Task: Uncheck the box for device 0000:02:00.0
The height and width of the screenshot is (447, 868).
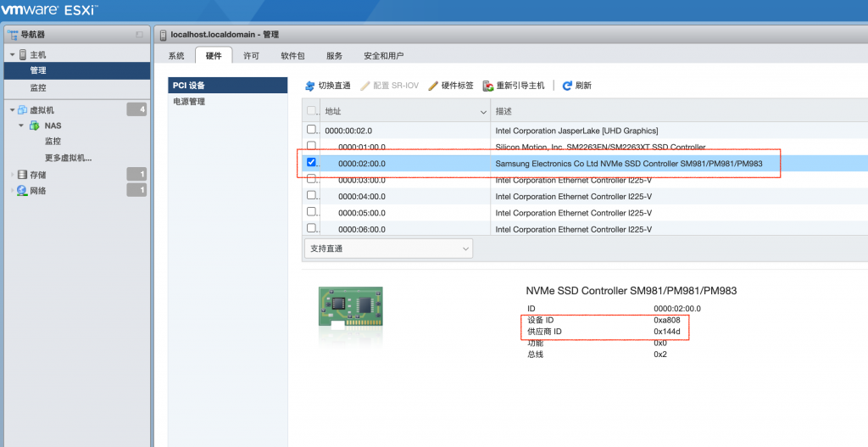Action: click(312, 162)
